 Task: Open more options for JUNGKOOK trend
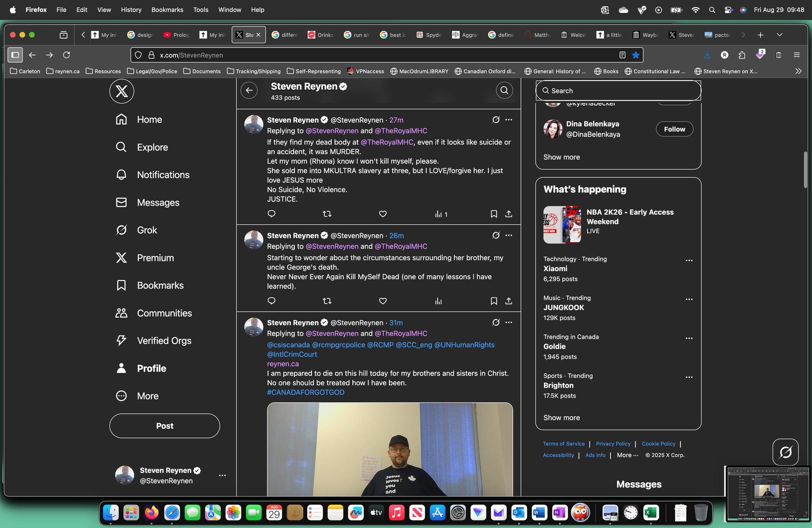[689, 300]
